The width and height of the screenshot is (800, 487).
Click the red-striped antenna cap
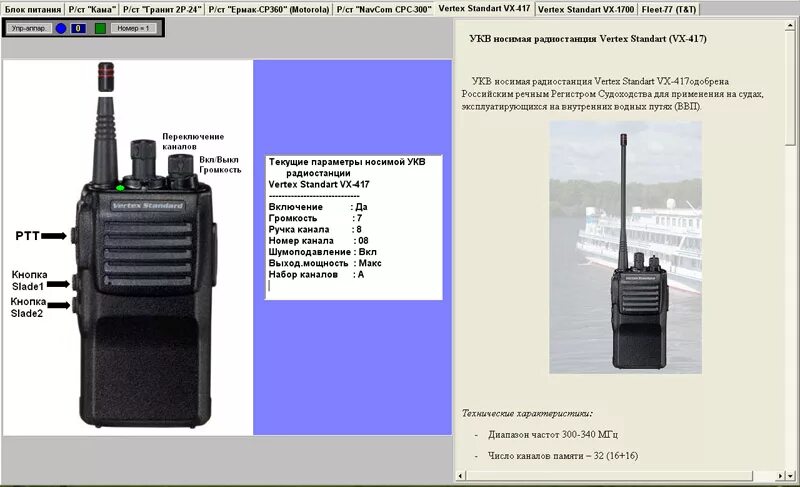pyautogui.click(x=106, y=76)
